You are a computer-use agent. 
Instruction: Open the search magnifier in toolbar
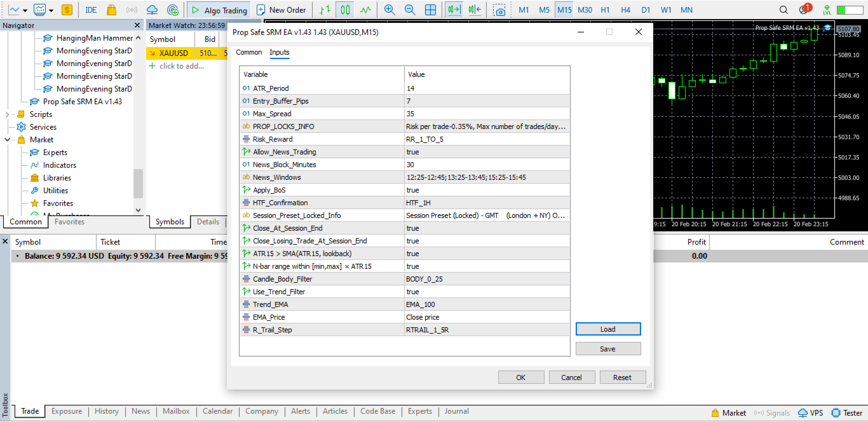783,10
